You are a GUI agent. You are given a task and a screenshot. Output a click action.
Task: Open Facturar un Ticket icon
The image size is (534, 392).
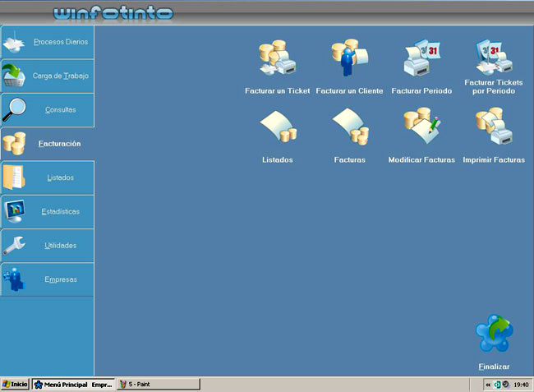pyautogui.click(x=277, y=61)
